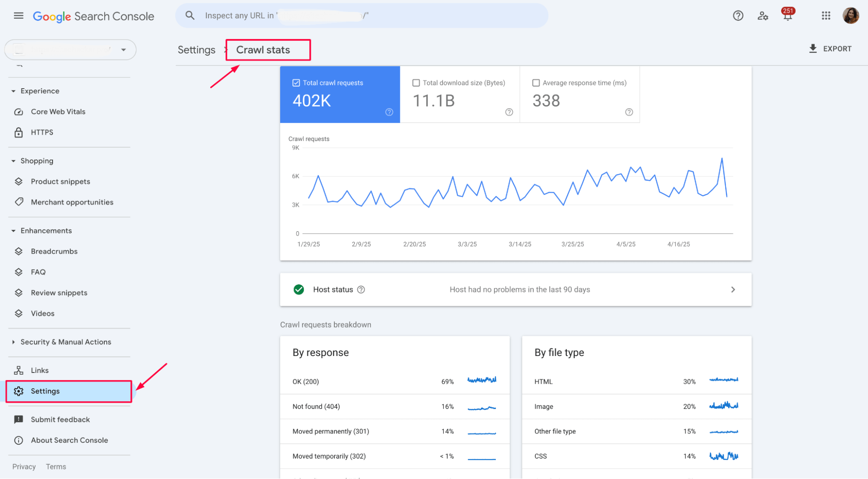Open the Privacy link
This screenshot has width=868, height=479.
24,466
